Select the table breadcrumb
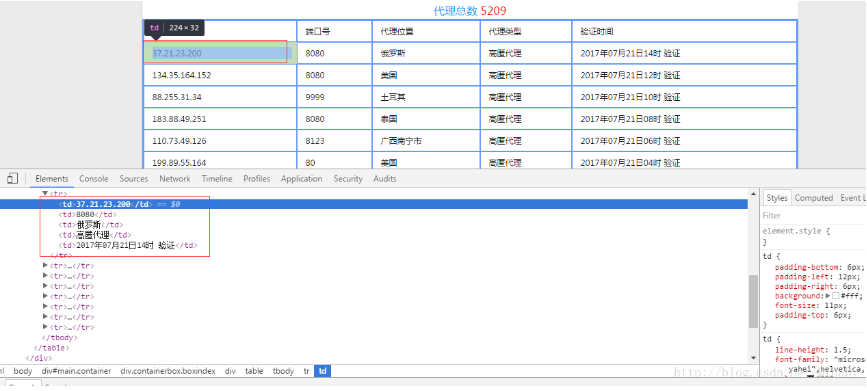Viewport: 867px width, 391px height. 254,371
